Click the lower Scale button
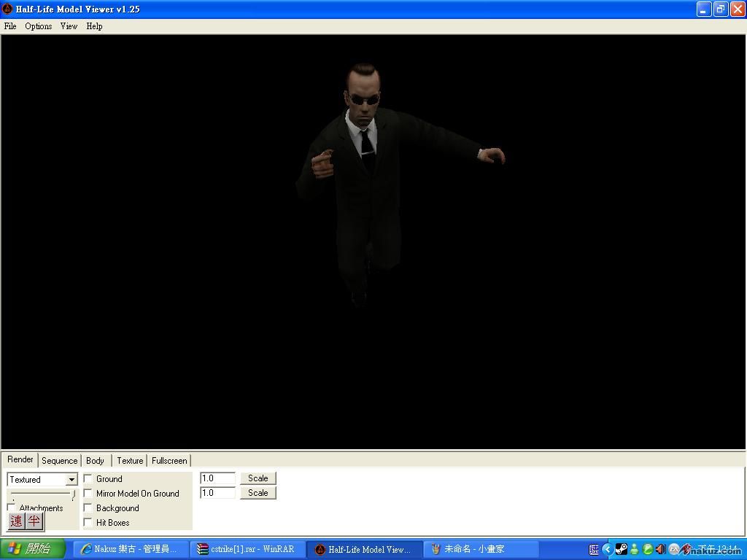This screenshot has width=747, height=560. tap(258, 493)
